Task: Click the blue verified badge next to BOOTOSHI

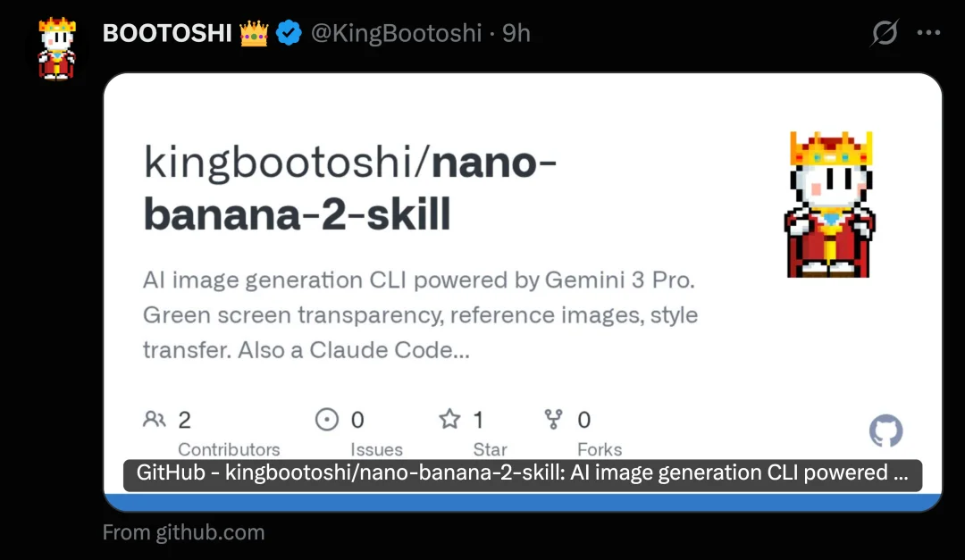Action: (288, 32)
